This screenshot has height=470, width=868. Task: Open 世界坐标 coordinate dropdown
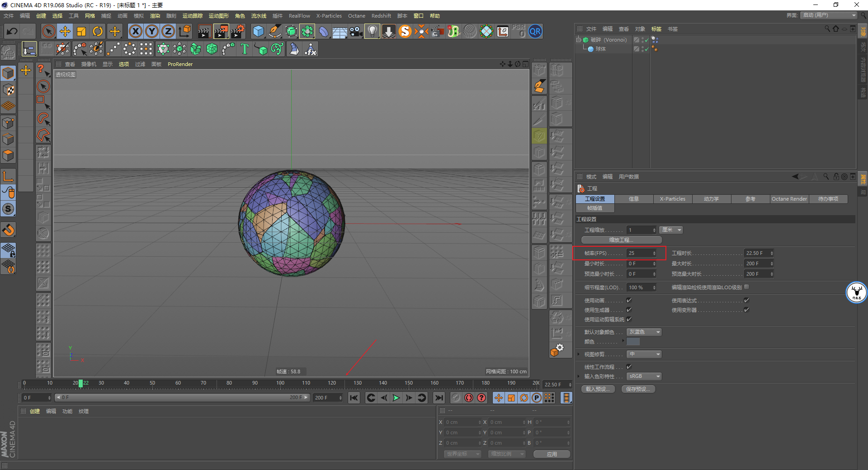coord(462,454)
